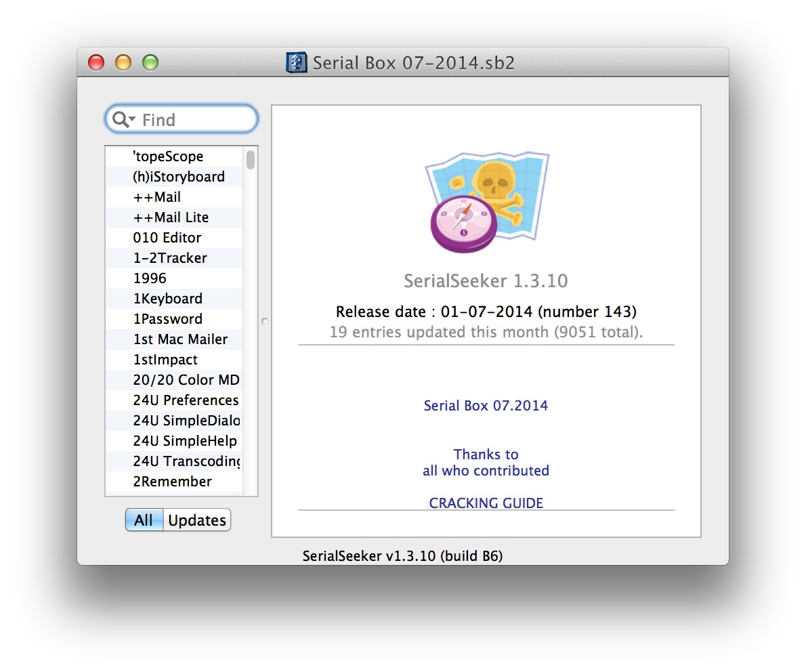The height and width of the screenshot is (672, 806).
Task: Select the 010 Editor entry
Action: click(x=174, y=238)
